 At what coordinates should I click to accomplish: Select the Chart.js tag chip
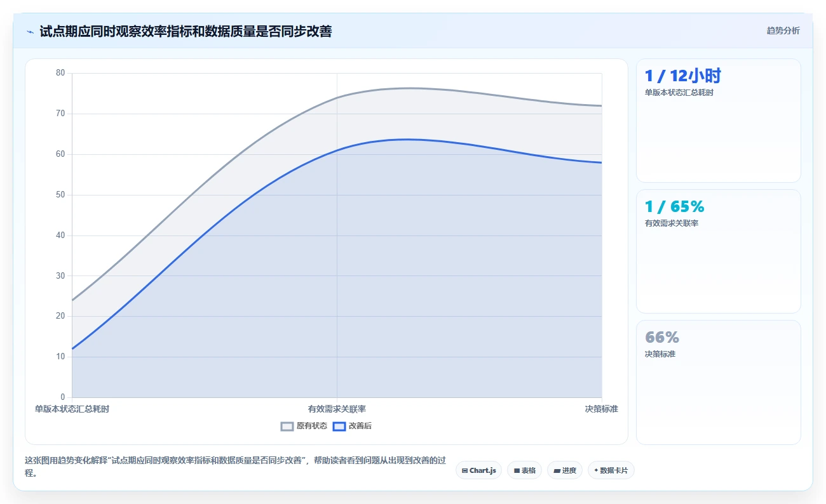pos(478,470)
